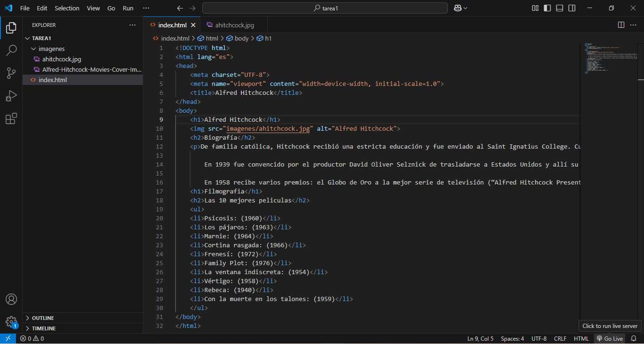644x344 pixels.
Task: Toggle the bottom Panel visibility
Action: pyautogui.click(x=560, y=8)
